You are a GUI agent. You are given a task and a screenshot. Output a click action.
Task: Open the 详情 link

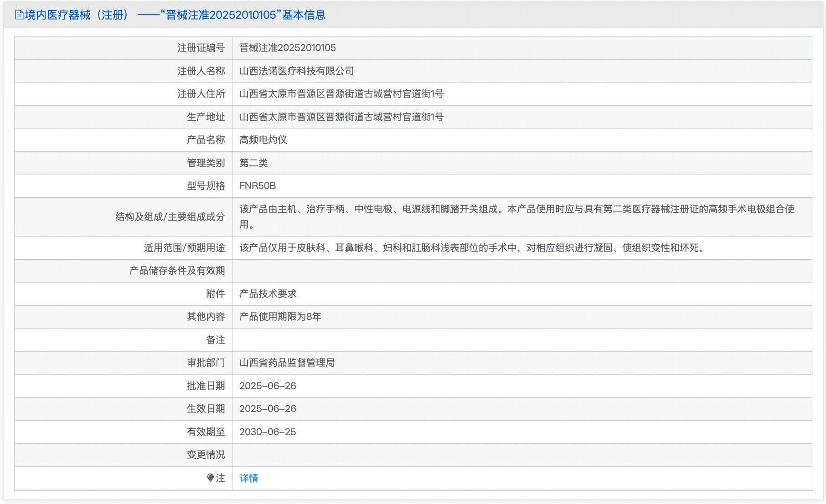[x=248, y=478]
